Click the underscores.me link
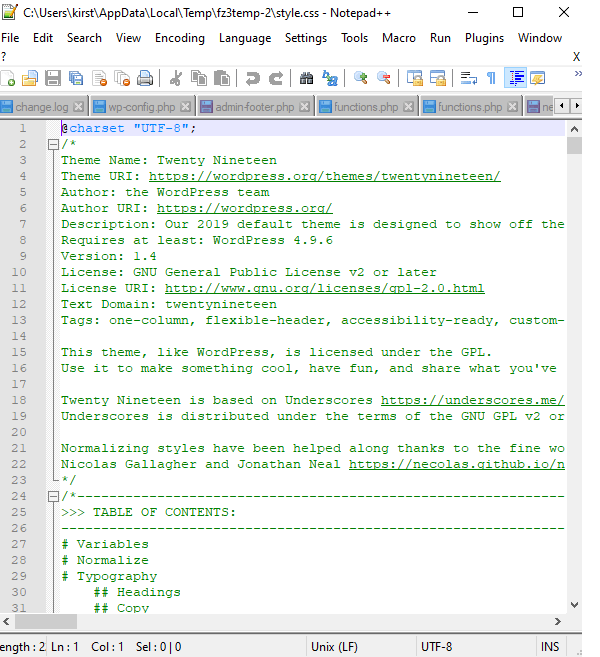The height and width of the screenshot is (657, 600). click(x=473, y=400)
